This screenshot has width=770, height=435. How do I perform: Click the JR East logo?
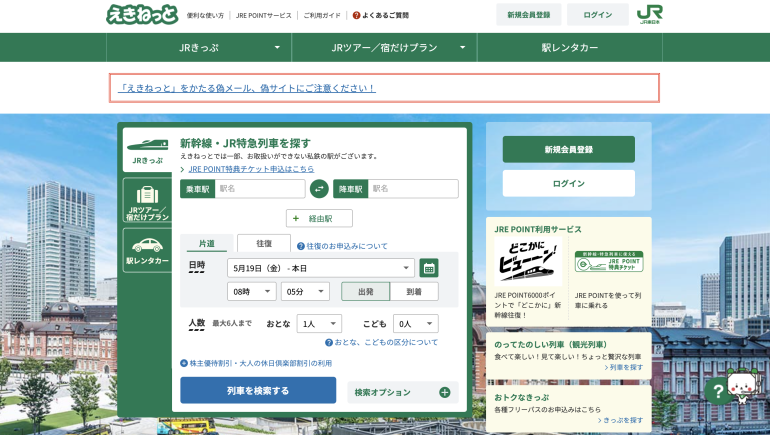[x=649, y=15]
